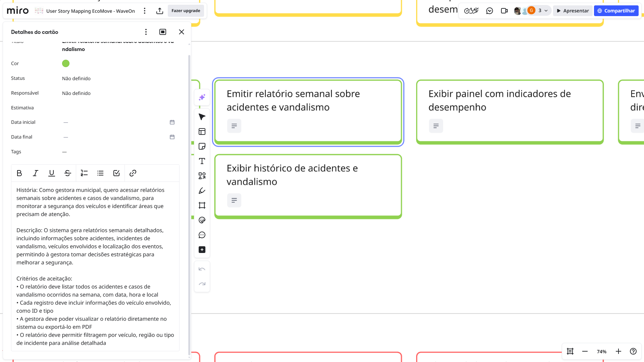Open Responsável field set to Não definido
This screenshot has height=362, width=644.
click(x=76, y=93)
